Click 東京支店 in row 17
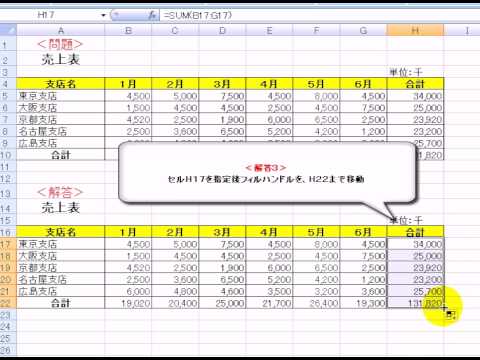This screenshot has width=480, height=360. [x=61, y=244]
